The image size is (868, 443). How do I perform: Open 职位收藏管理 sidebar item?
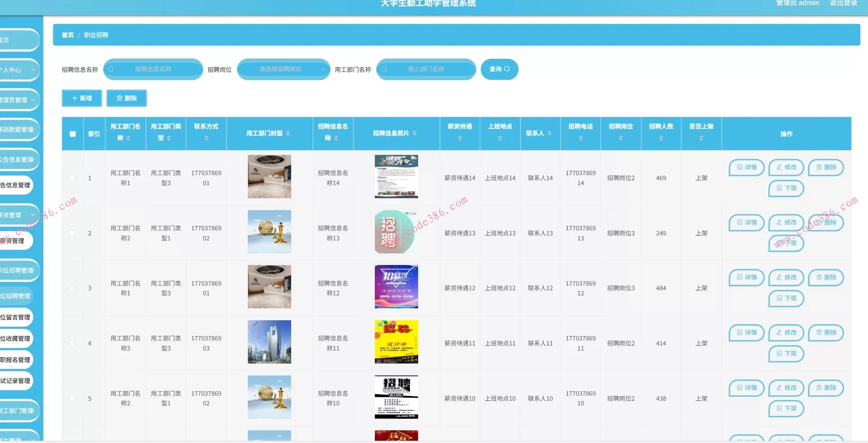click(x=16, y=338)
